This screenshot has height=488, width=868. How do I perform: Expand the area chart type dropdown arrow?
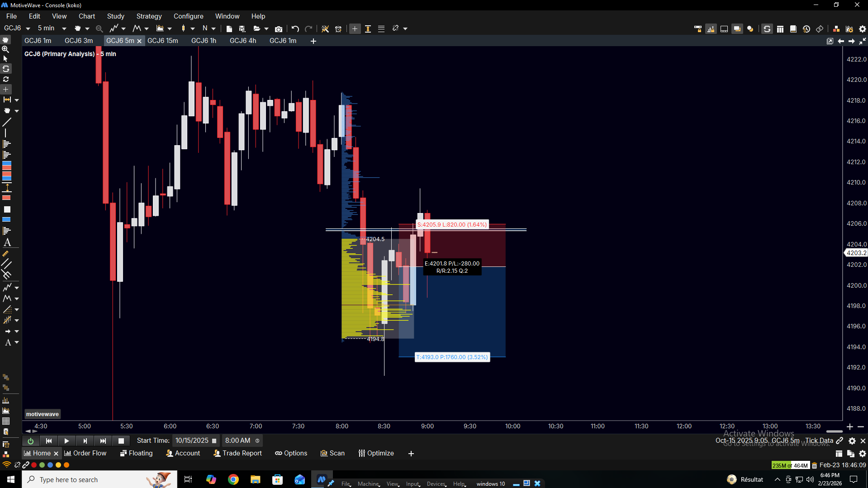(x=170, y=28)
